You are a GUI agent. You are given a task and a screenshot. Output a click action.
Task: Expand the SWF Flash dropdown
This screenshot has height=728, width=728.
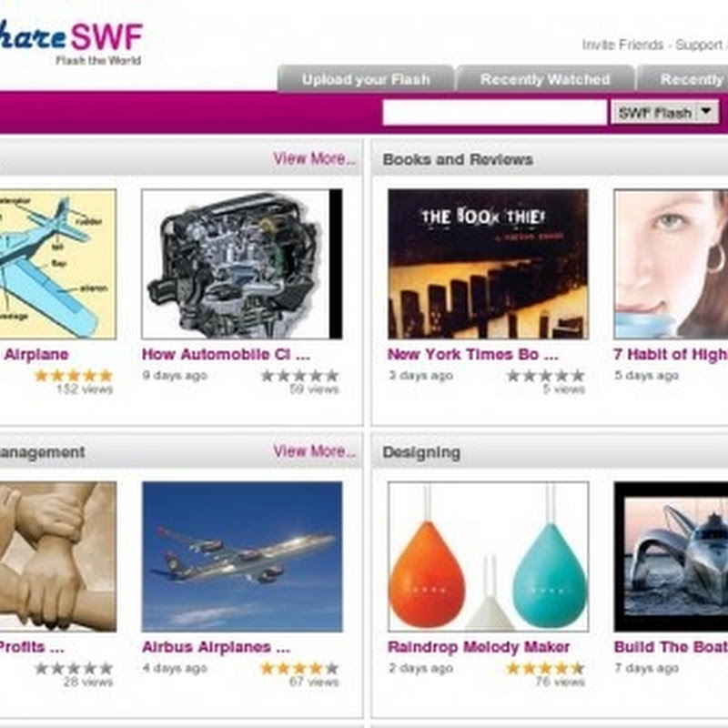pos(665,112)
